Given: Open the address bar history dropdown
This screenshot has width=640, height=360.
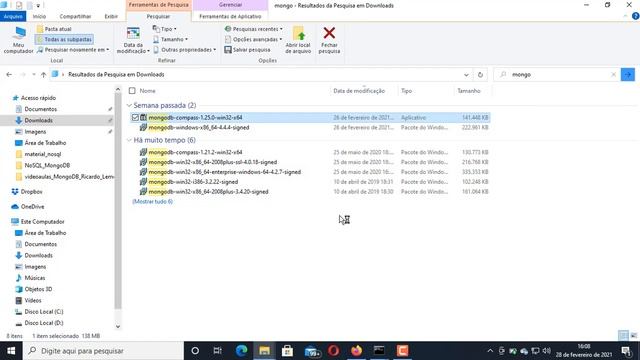Looking at the screenshot, I should pos(466,75).
